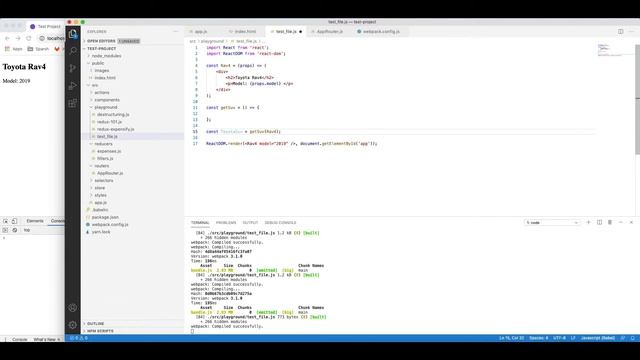Click errors and warnings status bar indicator
This screenshot has height=360, width=640.
point(79,338)
